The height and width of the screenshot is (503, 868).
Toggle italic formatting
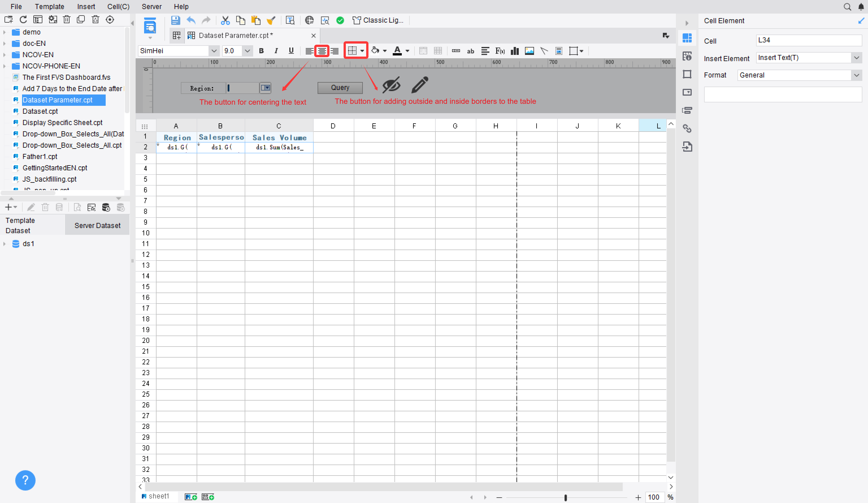276,51
